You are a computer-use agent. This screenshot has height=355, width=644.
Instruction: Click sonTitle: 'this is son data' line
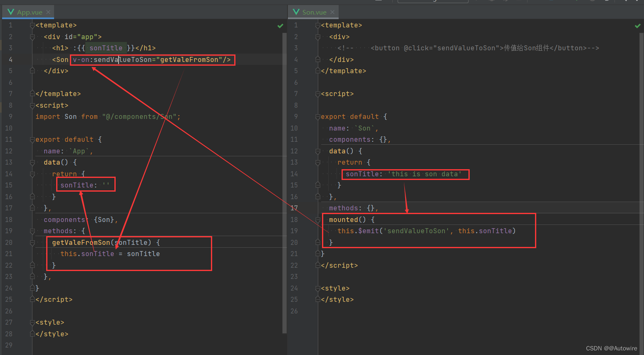(x=404, y=174)
